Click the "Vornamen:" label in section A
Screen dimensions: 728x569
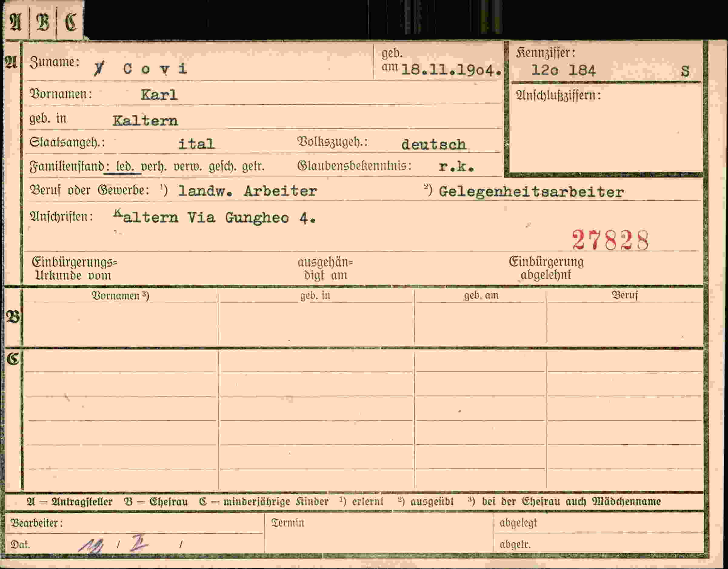61,94
